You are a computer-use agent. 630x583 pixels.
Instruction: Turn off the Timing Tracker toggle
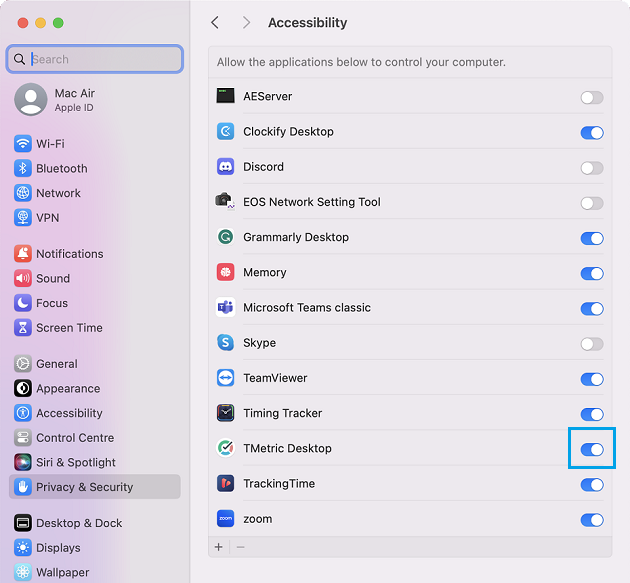[x=592, y=414]
